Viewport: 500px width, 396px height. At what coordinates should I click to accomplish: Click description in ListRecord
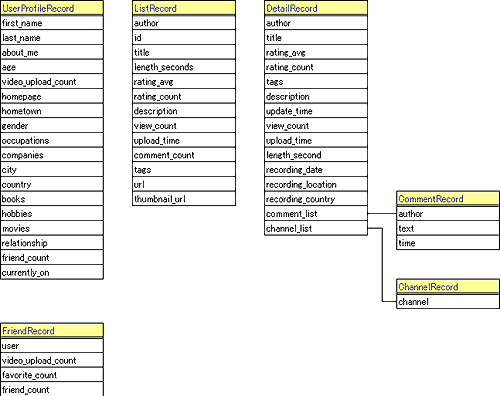tap(184, 111)
